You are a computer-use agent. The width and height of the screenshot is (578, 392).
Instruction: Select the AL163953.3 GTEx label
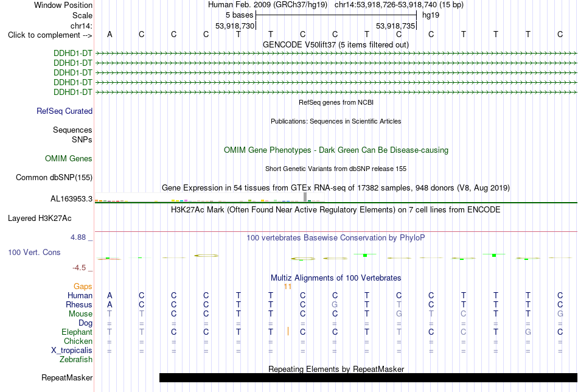(71, 199)
